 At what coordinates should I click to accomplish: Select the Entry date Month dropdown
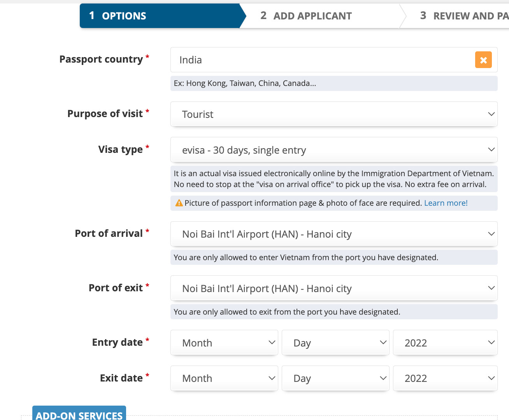224,343
